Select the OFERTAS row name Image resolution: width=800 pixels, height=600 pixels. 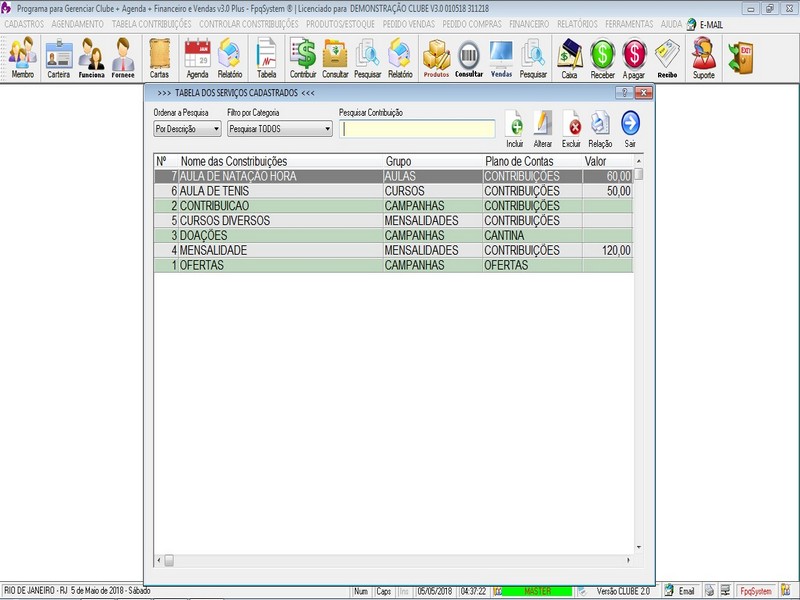click(202, 265)
